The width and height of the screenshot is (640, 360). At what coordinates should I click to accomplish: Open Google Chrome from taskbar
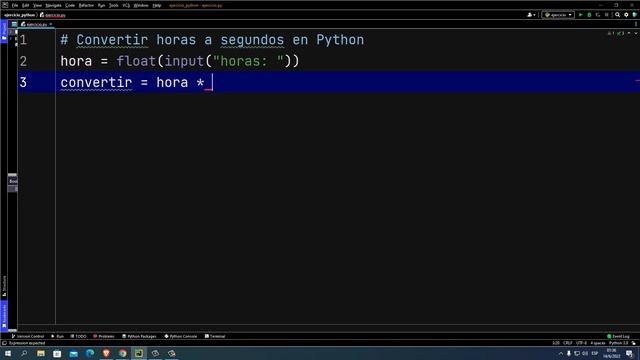(x=122, y=353)
